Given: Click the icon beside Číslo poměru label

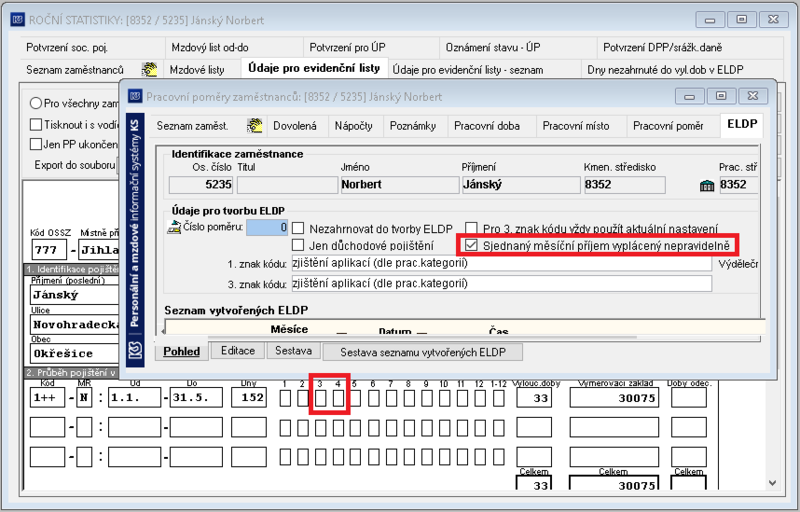Looking at the screenshot, I should [174, 227].
